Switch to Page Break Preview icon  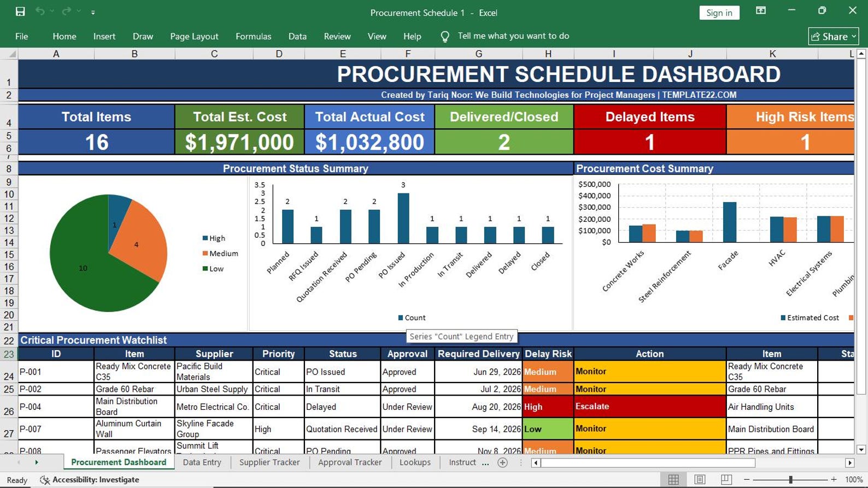[x=726, y=480]
